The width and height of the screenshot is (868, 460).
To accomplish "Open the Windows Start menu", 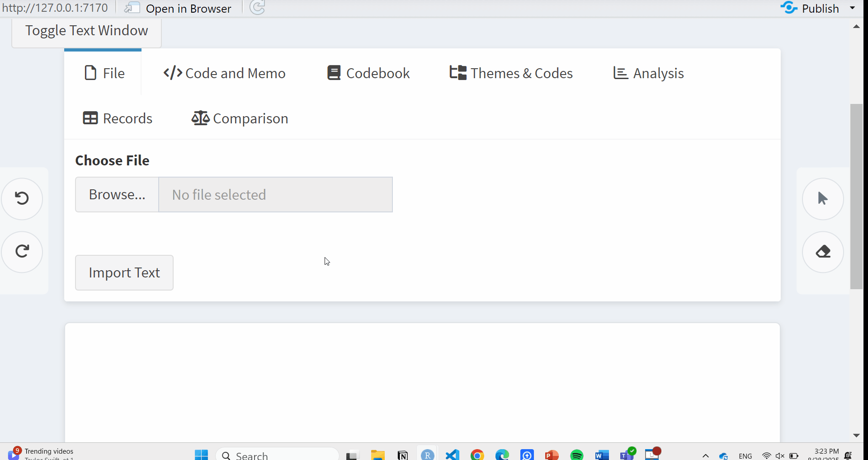I will pyautogui.click(x=201, y=455).
